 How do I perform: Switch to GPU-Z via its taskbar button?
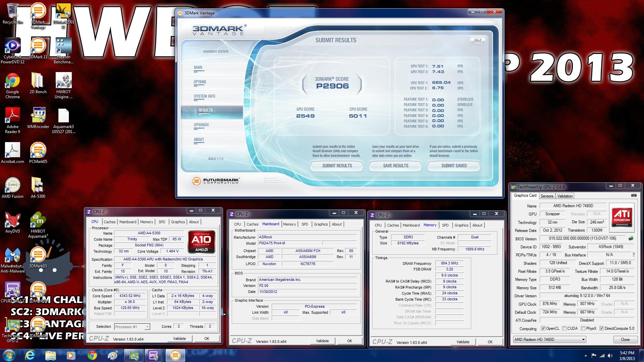click(134, 355)
